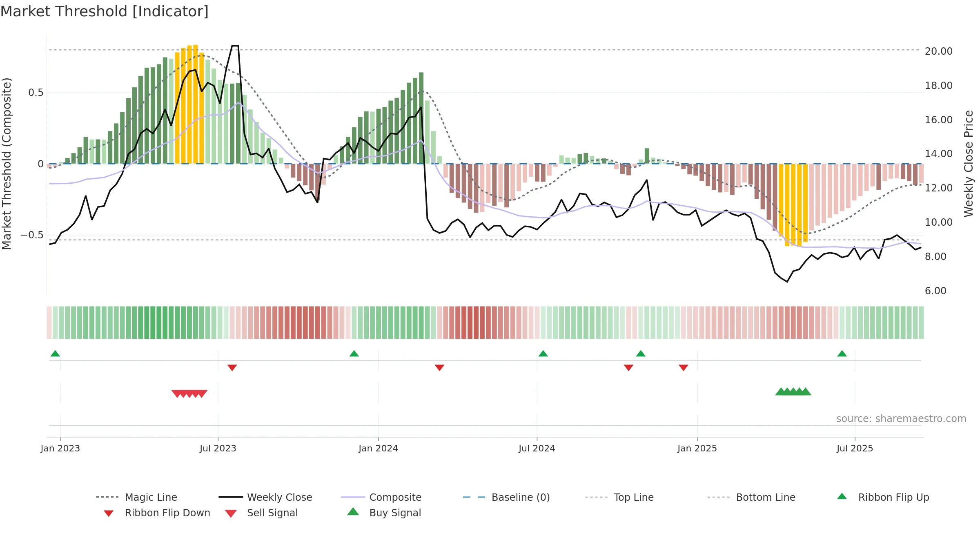Click the Jan 2024 x-axis label
This screenshot has width=980, height=551.
click(378, 448)
